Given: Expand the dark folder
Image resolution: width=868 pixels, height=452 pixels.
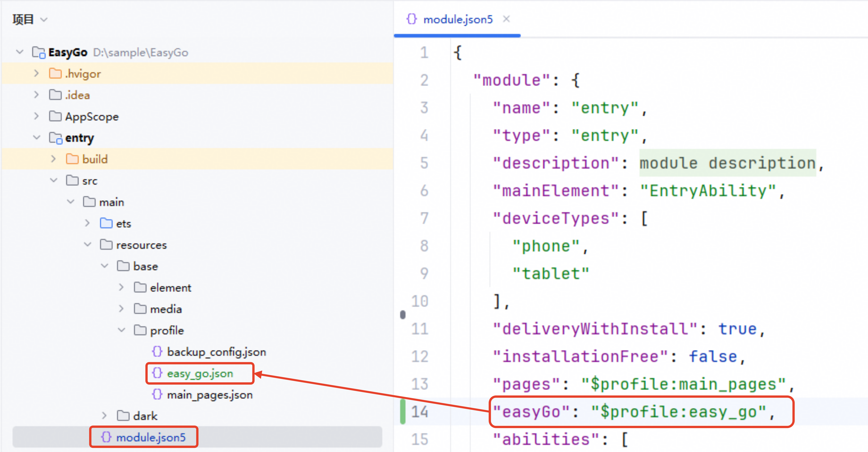Looking at the screenshot, I should pyautogui.click(x=104, y=416).
